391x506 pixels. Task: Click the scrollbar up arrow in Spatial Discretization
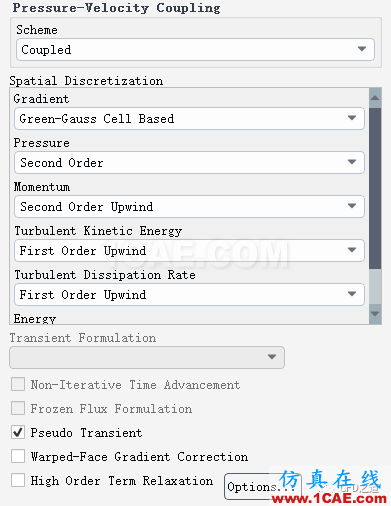tap(375, 98)
